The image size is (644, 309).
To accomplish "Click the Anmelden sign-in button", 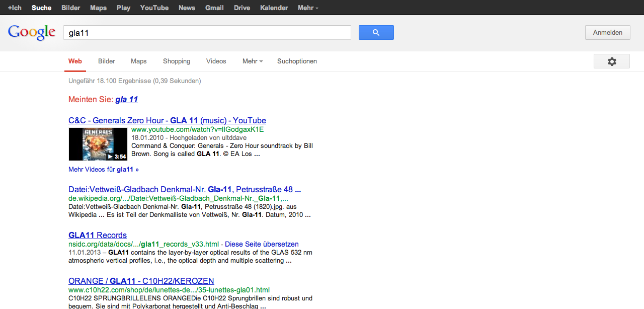I will point(607,33).
